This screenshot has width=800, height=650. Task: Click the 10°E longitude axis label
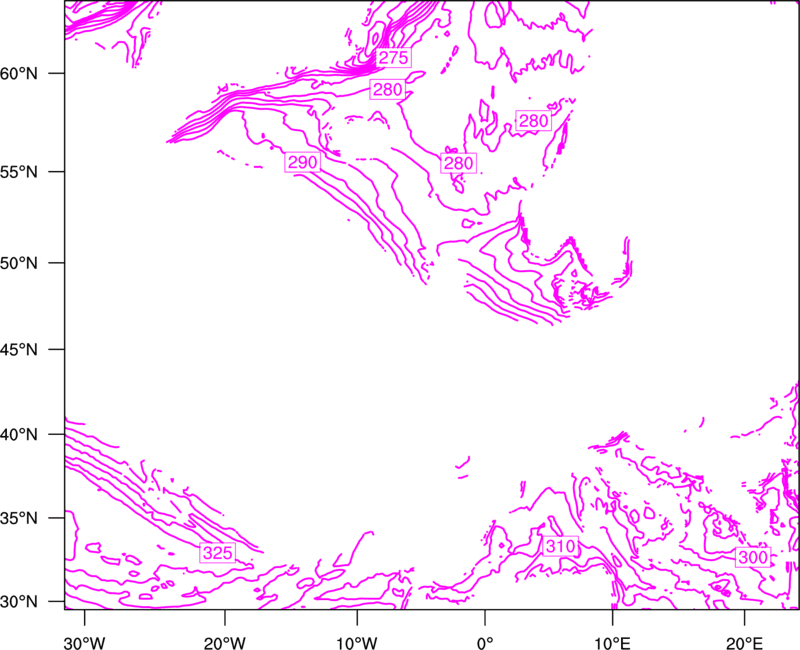pos(613,643)
